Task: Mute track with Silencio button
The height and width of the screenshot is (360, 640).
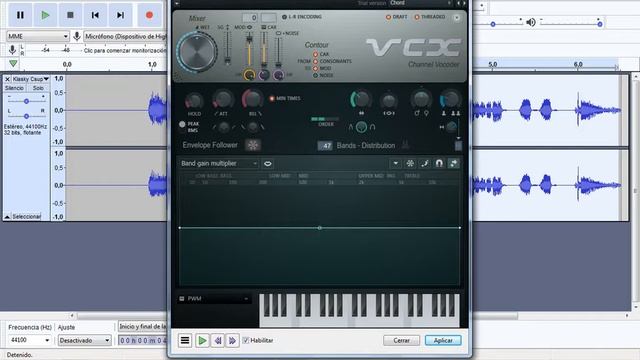Action: pyautogui.click(x=14, y=88)
